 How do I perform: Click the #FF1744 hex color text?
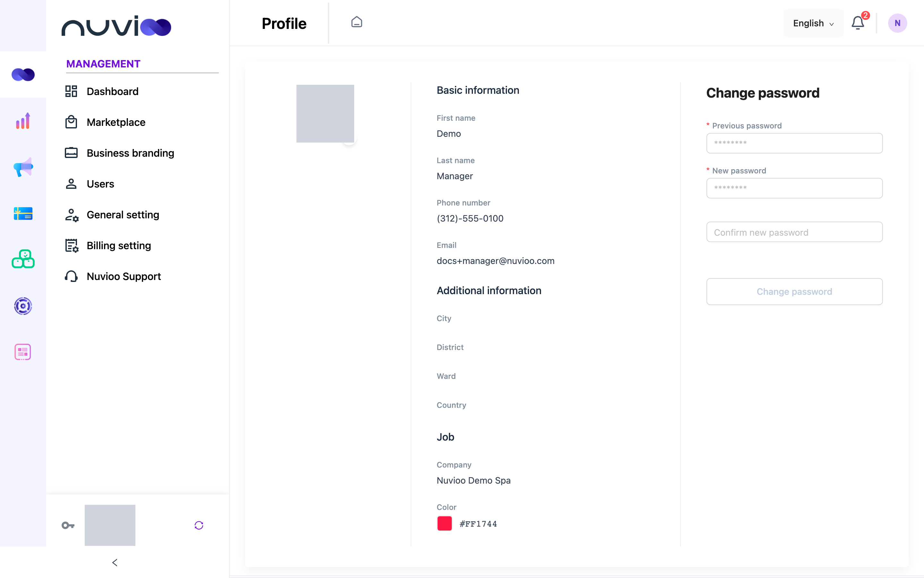pos(478,524)
